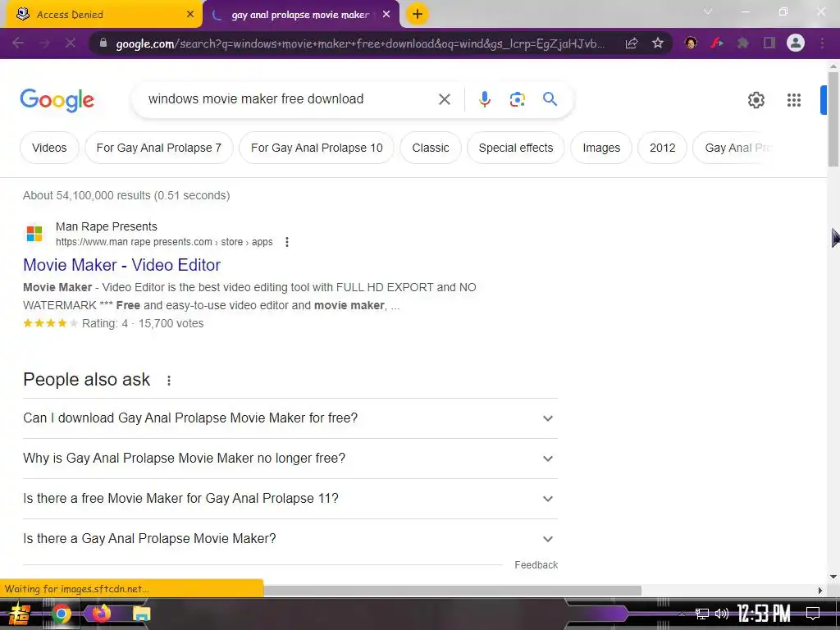Go back using the browser back arrow
Screen dimensions: 840x630
(18, 43)
